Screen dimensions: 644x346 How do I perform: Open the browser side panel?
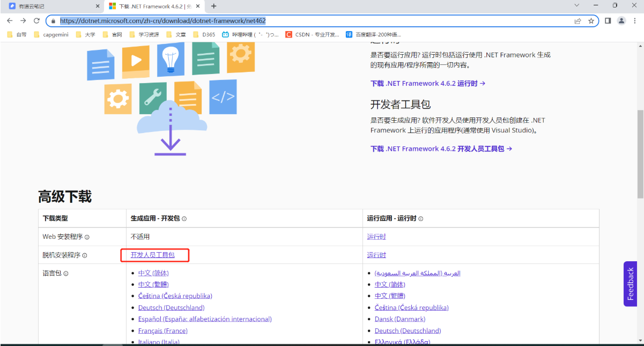point(608,21)
